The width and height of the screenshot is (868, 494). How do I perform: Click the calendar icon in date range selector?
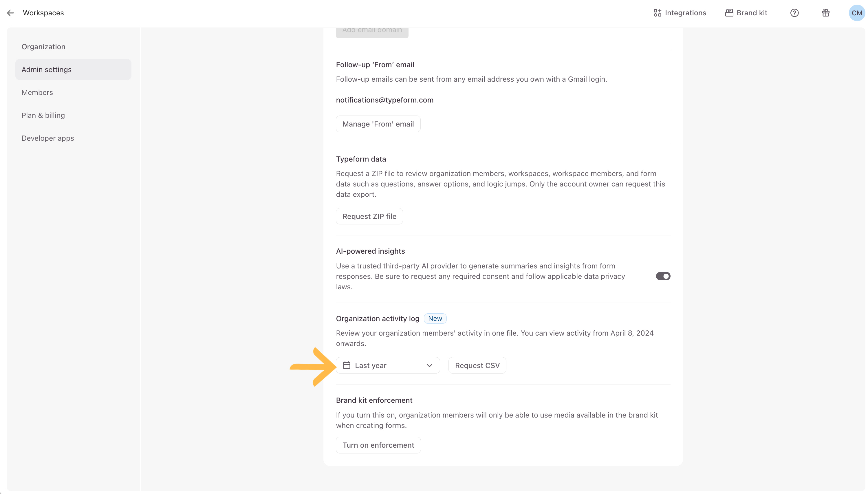pyautogui.click(x=346, y=365)
